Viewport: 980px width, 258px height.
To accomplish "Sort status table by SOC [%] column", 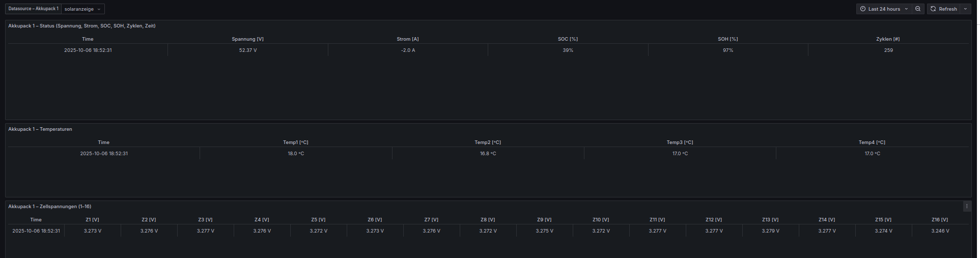I will (x=568, y=39).
